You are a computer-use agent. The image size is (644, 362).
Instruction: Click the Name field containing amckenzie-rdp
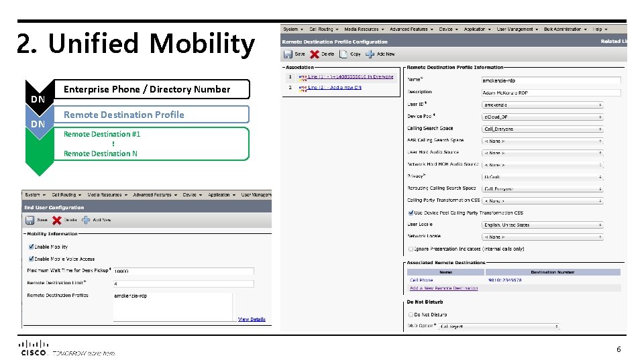point(551,80)
